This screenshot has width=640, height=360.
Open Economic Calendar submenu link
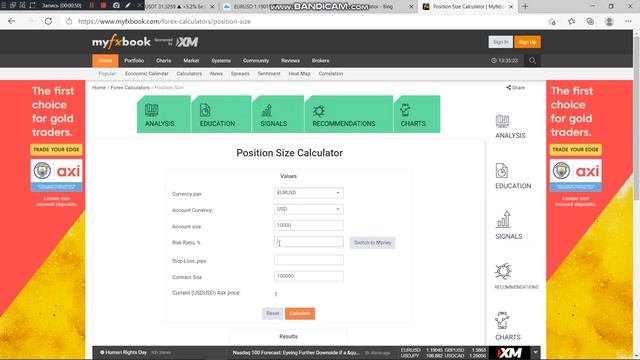tap(147, 74)
